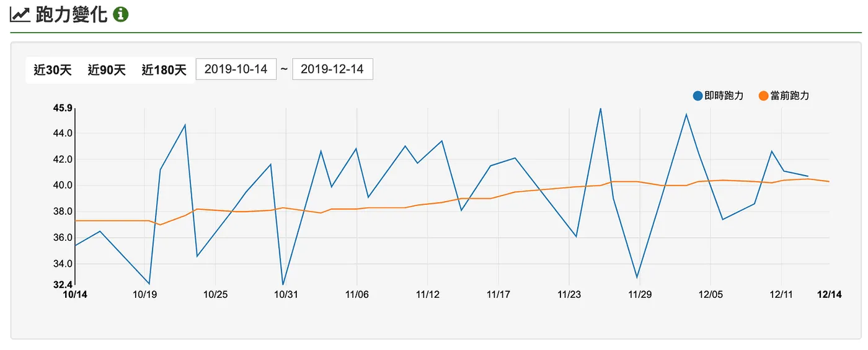Image resolution: width=868 pixels, height=350 pixels.
Task: Click the 12/14 x-axis date label
Action: coord(829,295)
